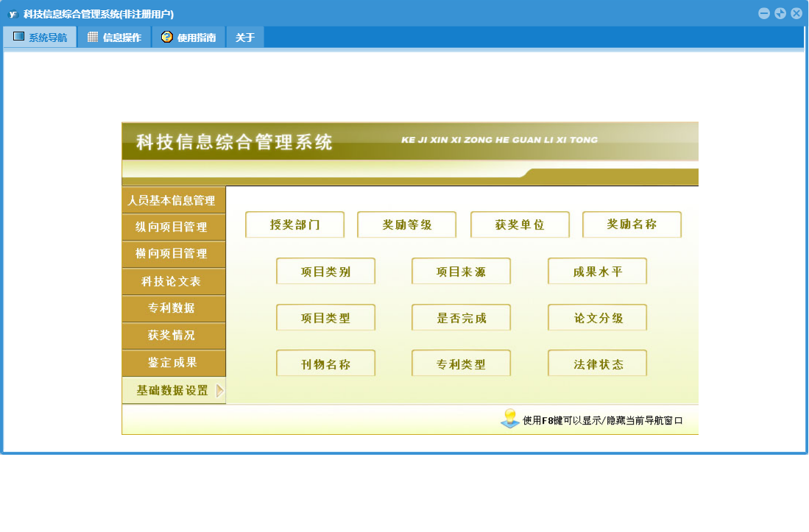
Task: Select 人员基本信息管理 in sidebar
Action: 172,200
